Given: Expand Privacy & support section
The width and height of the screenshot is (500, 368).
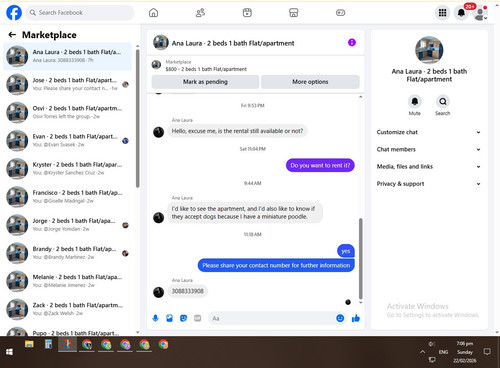Looking at the screenshot, I should click(x=429, y=184).
